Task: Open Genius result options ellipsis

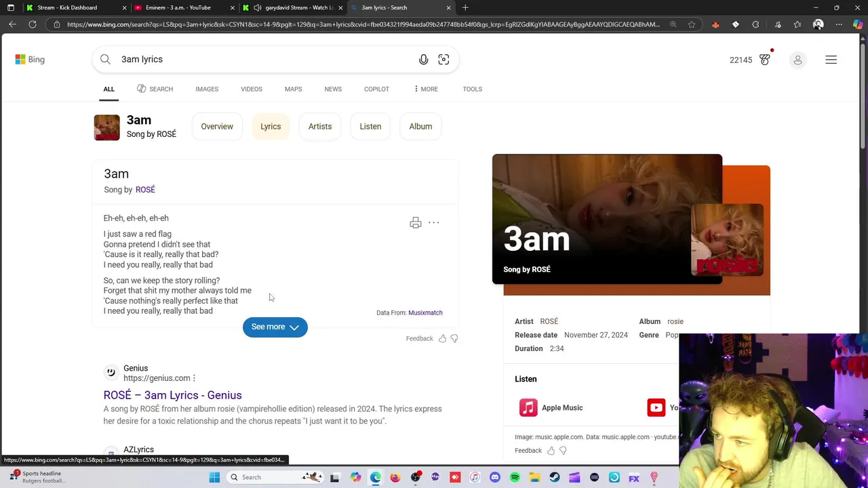Action: pos(194,378)
